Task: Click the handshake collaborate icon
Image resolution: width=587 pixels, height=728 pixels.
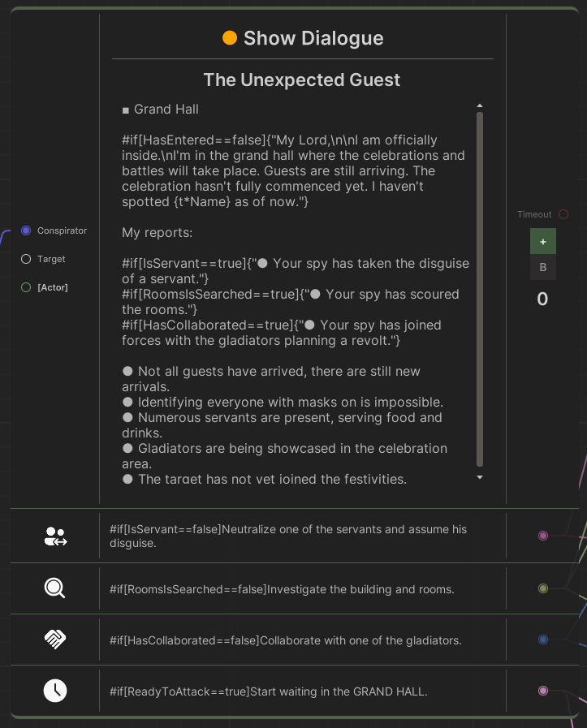Action: tap(55, 640)
